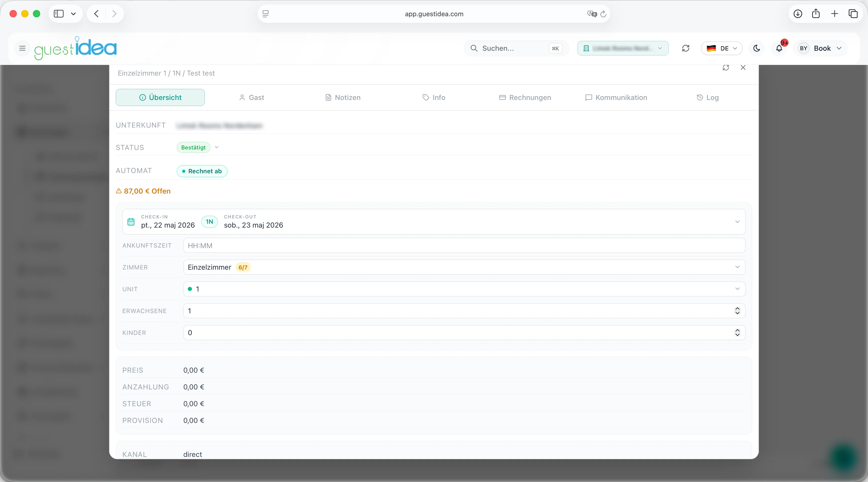Click the Steuer value 0,00 €

click(194, 404)
